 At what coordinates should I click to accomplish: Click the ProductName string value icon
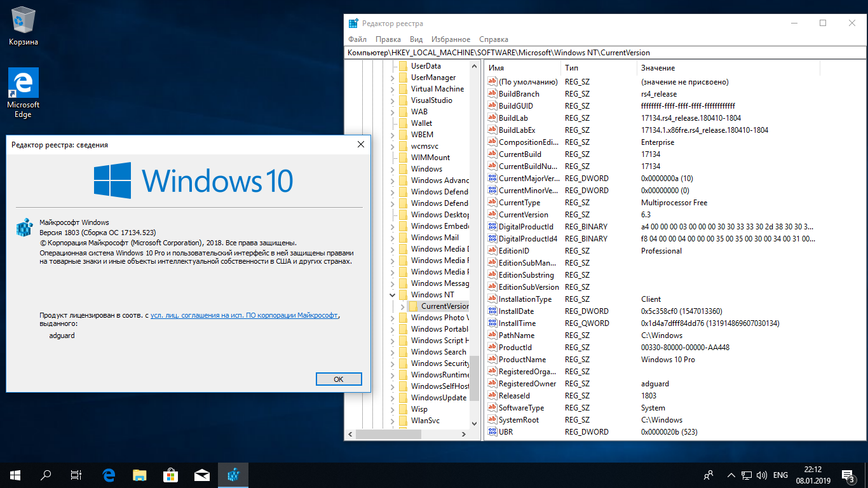point(492,359)
